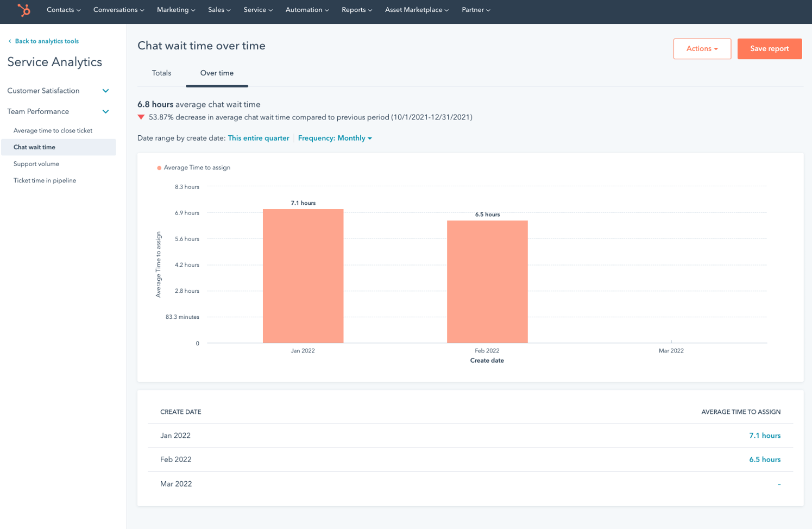This screenshot has width=812, height=529.
Task: Click the HubSpot sprocket logo
Action: (x=23, y=11)
